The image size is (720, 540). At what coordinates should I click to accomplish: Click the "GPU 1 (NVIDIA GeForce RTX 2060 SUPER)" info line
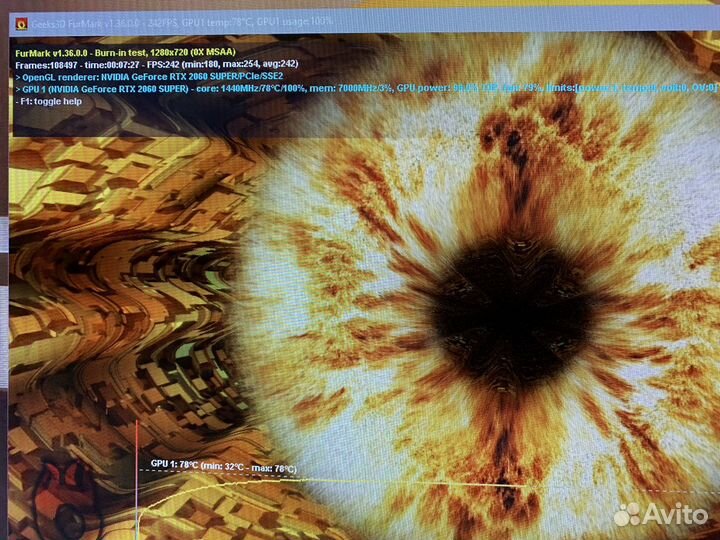pyautogui.click(x=366, y=88)
